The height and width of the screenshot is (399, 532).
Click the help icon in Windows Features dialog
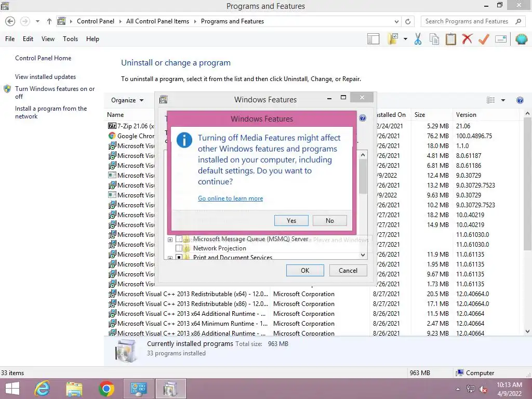[x=362, y=118]
